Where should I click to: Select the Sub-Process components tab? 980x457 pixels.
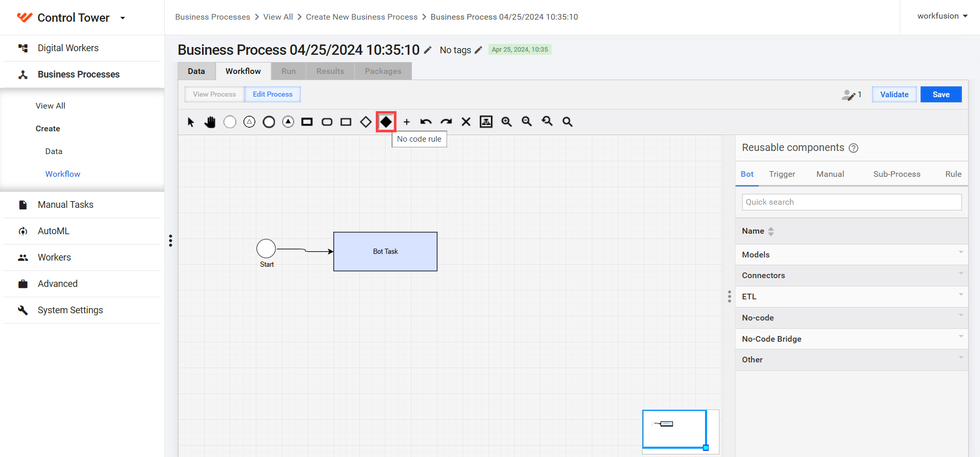897,174
